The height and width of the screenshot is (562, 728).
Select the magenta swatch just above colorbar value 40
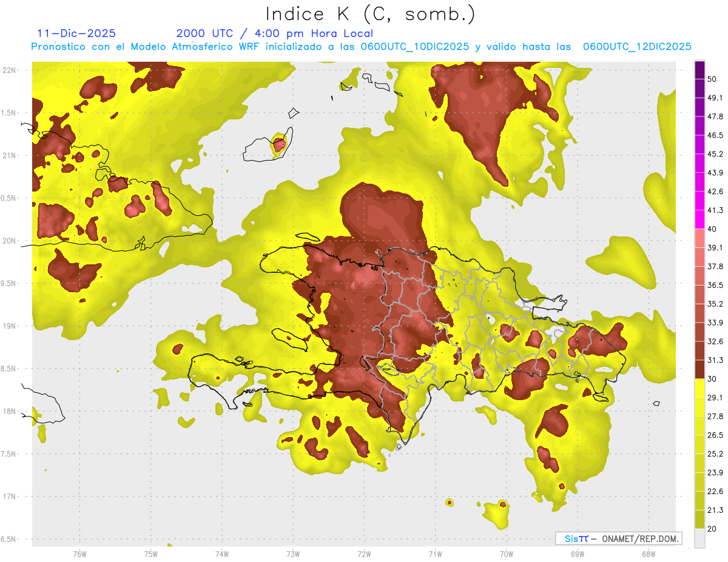click(x=699, y=219)
